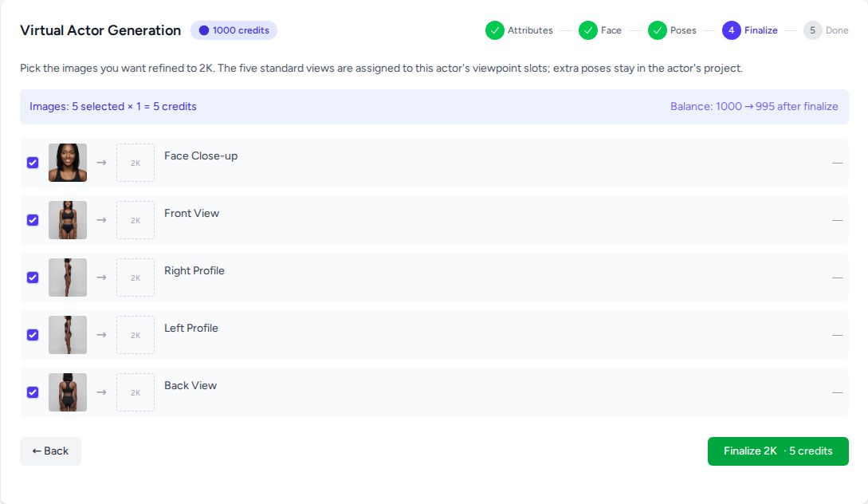Click the 2K placeholder for Face Close-up
This screenshot has height=504, width=868.
pos(135,163)
